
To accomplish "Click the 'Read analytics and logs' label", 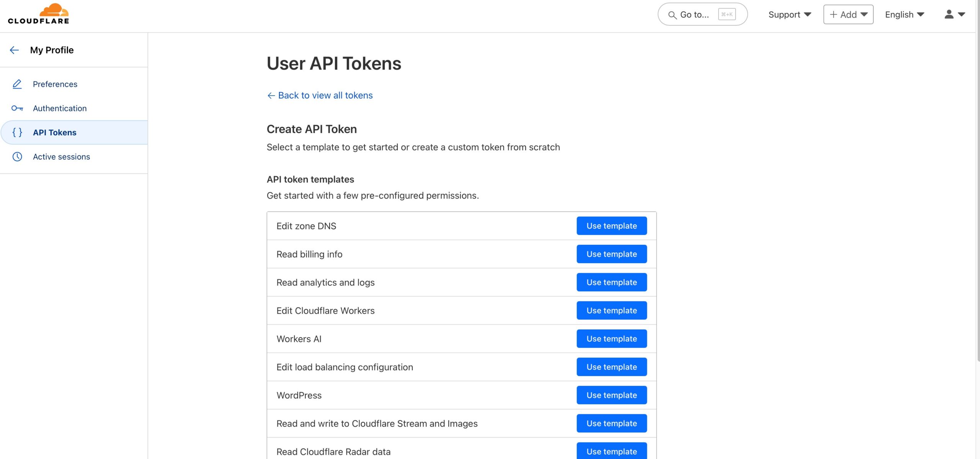I will click(x=325, y=283).
